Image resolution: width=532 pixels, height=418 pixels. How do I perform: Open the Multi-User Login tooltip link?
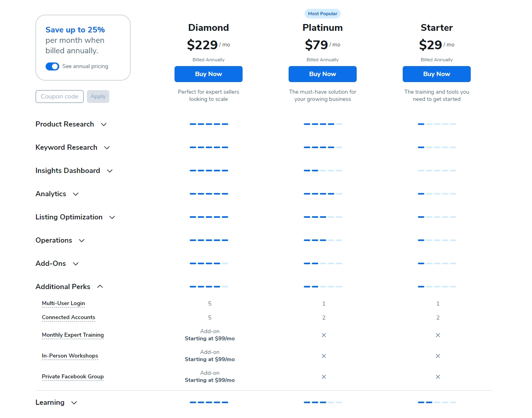(63, 303)
